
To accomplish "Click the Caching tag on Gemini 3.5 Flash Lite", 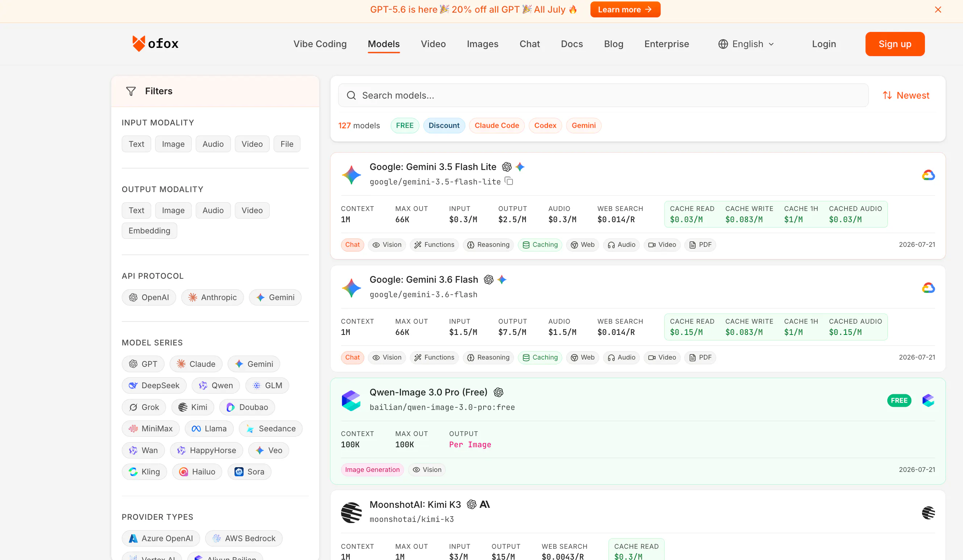I will coord(540,245).
